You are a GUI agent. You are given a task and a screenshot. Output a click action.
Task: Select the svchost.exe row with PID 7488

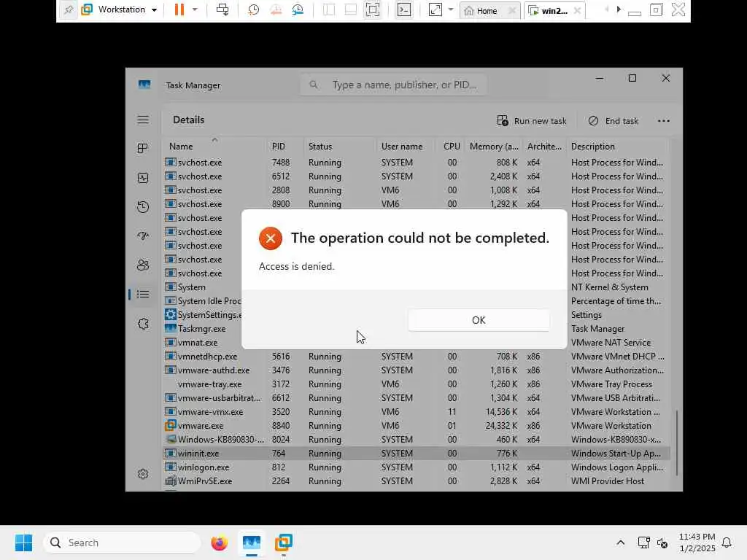(x=417, y=163)
